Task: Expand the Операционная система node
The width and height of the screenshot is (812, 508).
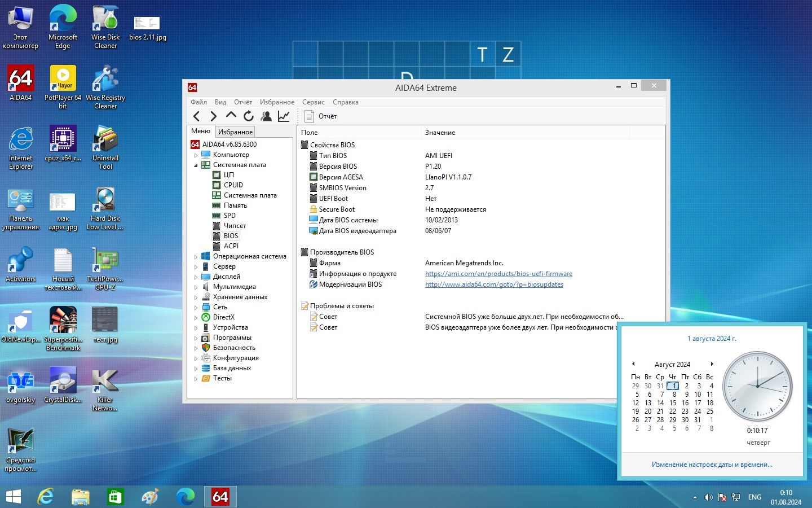Action: tap(196, 257)
